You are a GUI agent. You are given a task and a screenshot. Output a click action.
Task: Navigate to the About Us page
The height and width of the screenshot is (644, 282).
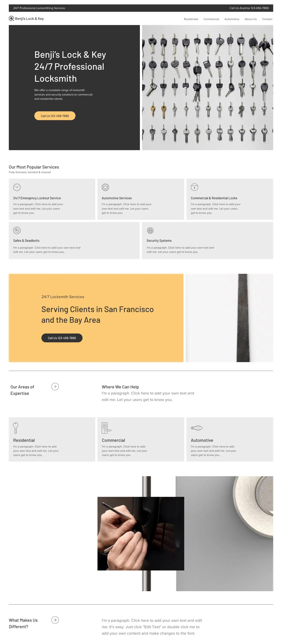pyautogui.click(x=251, y=19)
